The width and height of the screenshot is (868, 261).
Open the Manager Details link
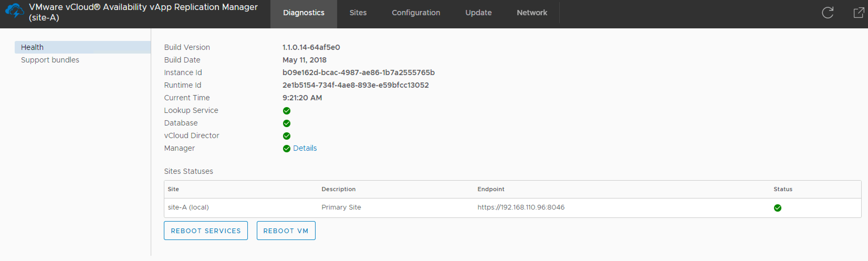[305, 148]
